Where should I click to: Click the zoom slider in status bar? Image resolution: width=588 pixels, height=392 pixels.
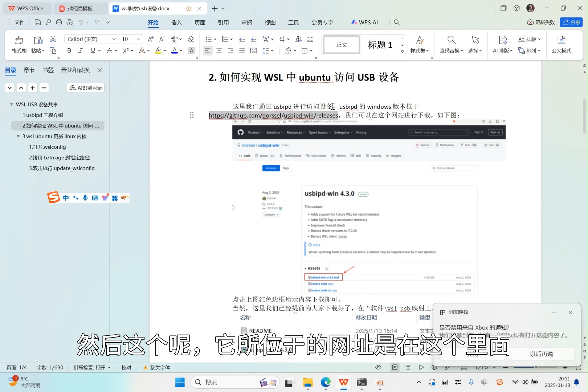(536, 367)
